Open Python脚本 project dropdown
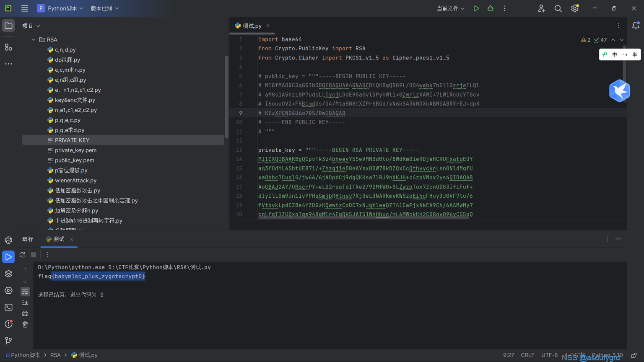 pyautogui.click(x=60, y=8)
